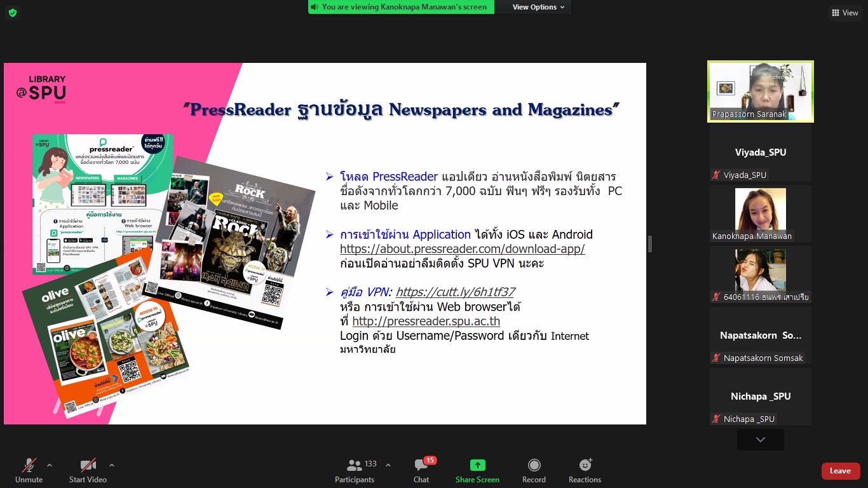Screen dimensions: 868x488
Task: Open the Reactions menu
Action: point(585,471)
